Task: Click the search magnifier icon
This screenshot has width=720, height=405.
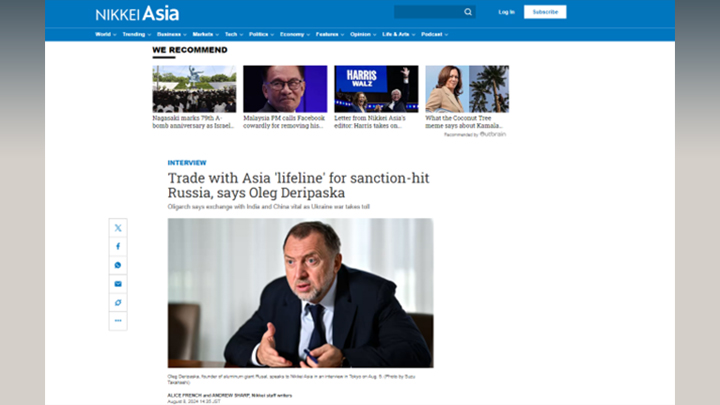Action: [468, 12]
